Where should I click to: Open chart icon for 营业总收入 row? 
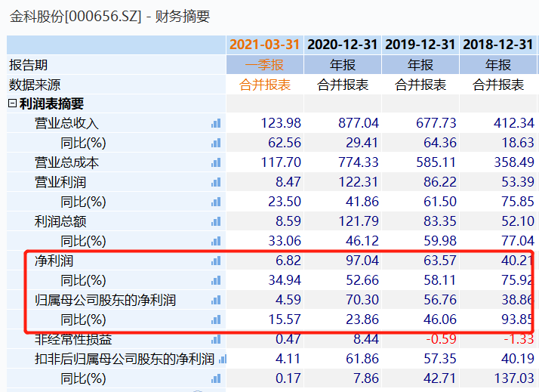pos(216,123)
